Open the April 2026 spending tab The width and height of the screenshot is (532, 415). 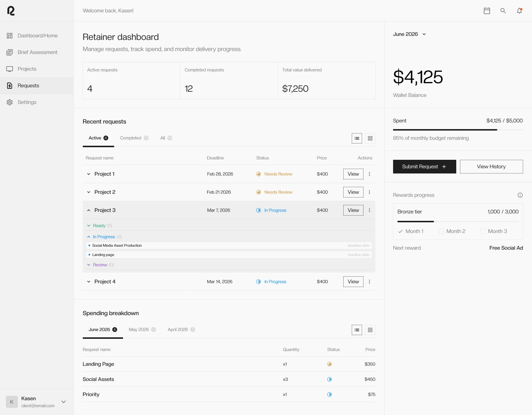(181, 330)
